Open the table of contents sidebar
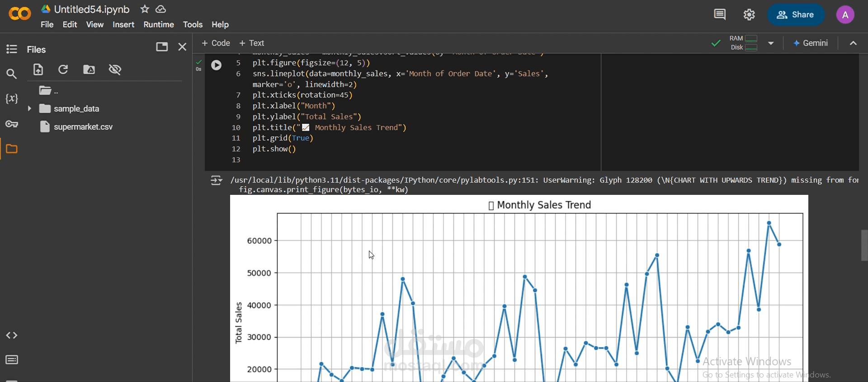 [x=12, y=49]
